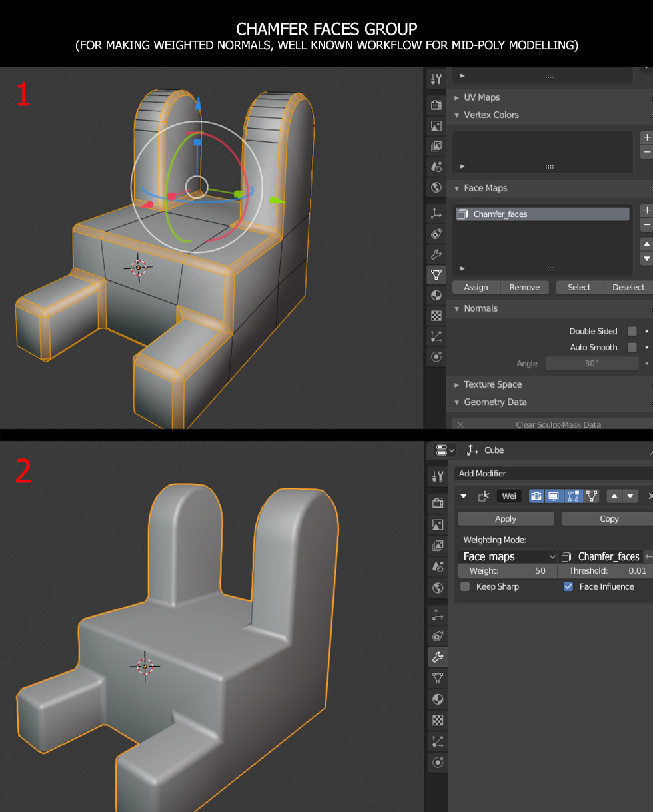Image resolution: width=653 pixels, height=812 pixels.
Task: Click the modifier Copy button
Action: click(x=607, y=518)
